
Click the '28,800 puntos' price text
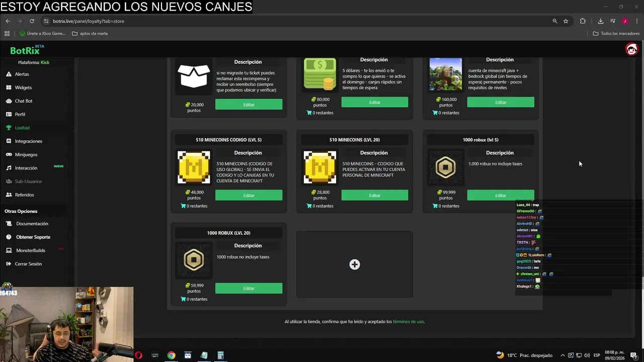click(x=320, y=195)
